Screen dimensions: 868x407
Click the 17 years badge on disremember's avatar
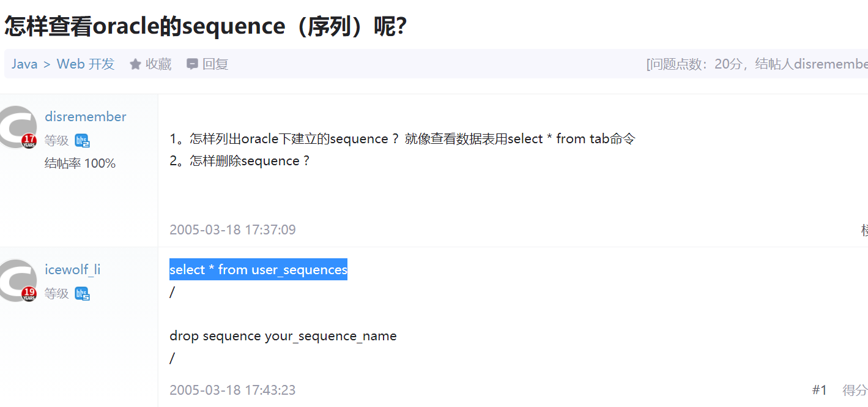pyautogui.click(x=29, y=141)
